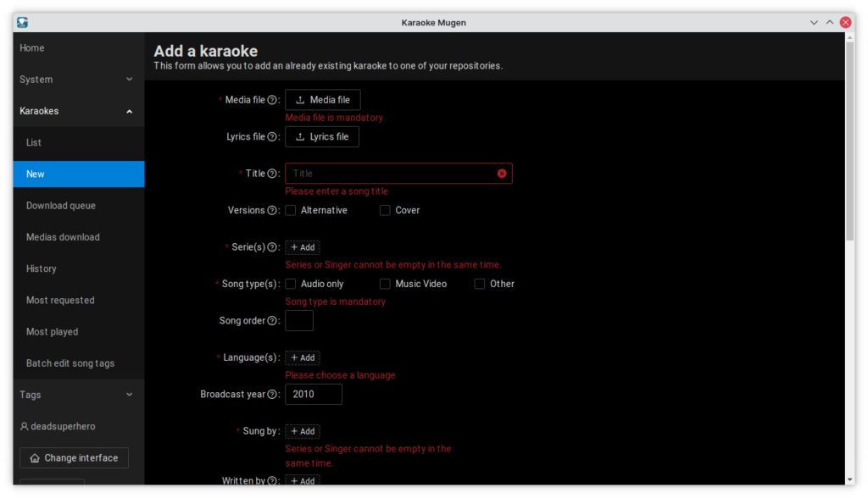Open the Lyrics file help icon

272,136
